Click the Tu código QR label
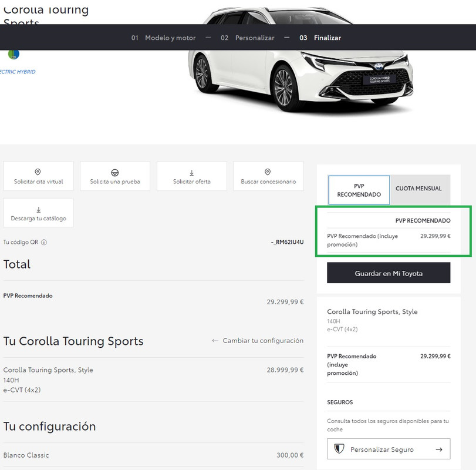 click(21, 242)
